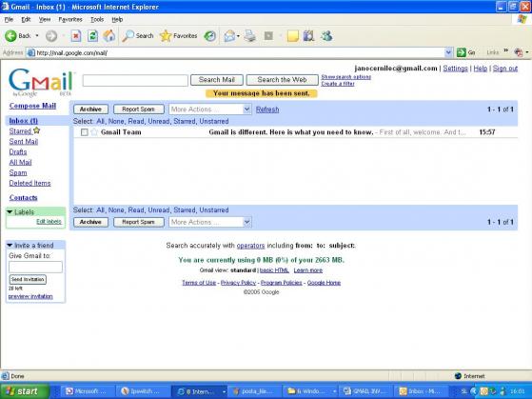Click the green Go arrow icon
Screen dimensions: 532x399
[461, 52]
